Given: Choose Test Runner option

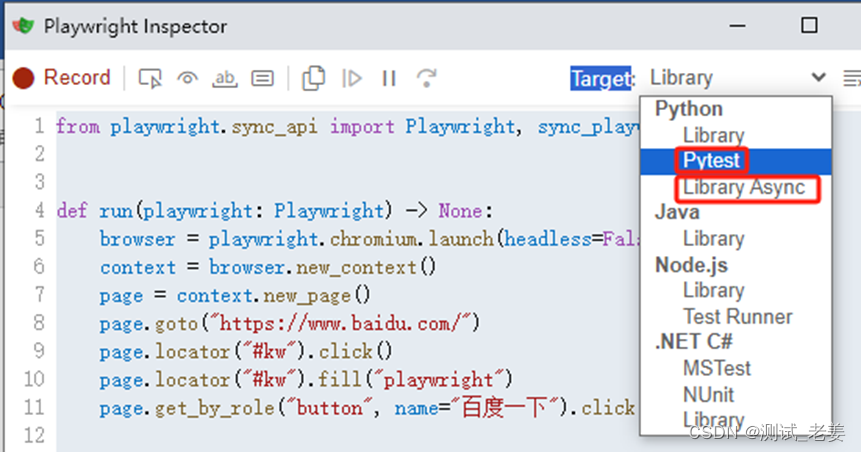Looking at the screenshot, I should (737, 316).
